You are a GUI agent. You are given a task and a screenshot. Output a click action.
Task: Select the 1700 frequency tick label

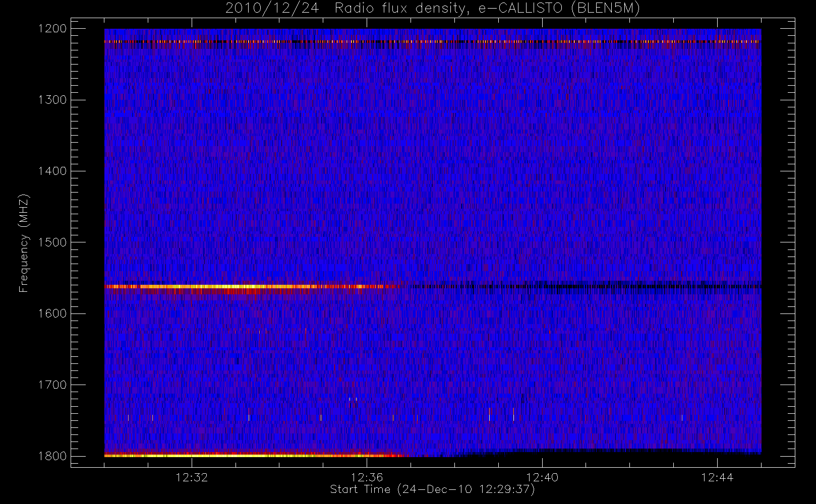tap(52, 385)
